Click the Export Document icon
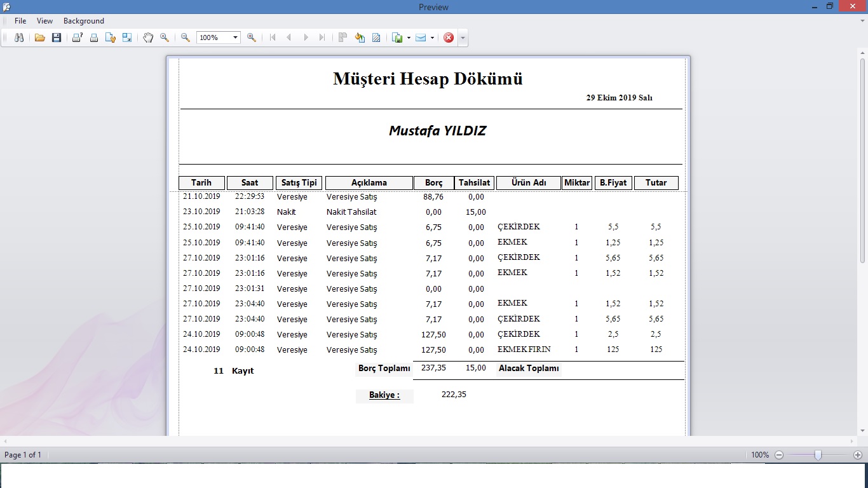The image size is (868, 488). [x=398, y=37]
